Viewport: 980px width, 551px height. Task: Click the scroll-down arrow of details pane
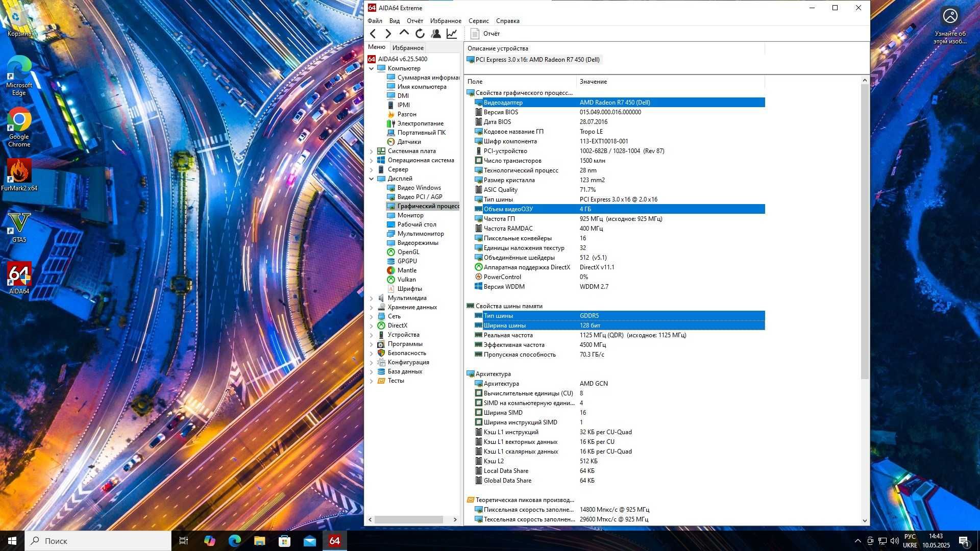(865, 520)
